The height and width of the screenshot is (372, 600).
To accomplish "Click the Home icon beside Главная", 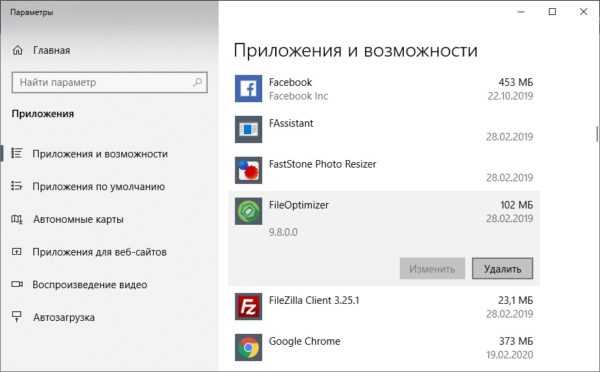I will click(x=18, y=50).
